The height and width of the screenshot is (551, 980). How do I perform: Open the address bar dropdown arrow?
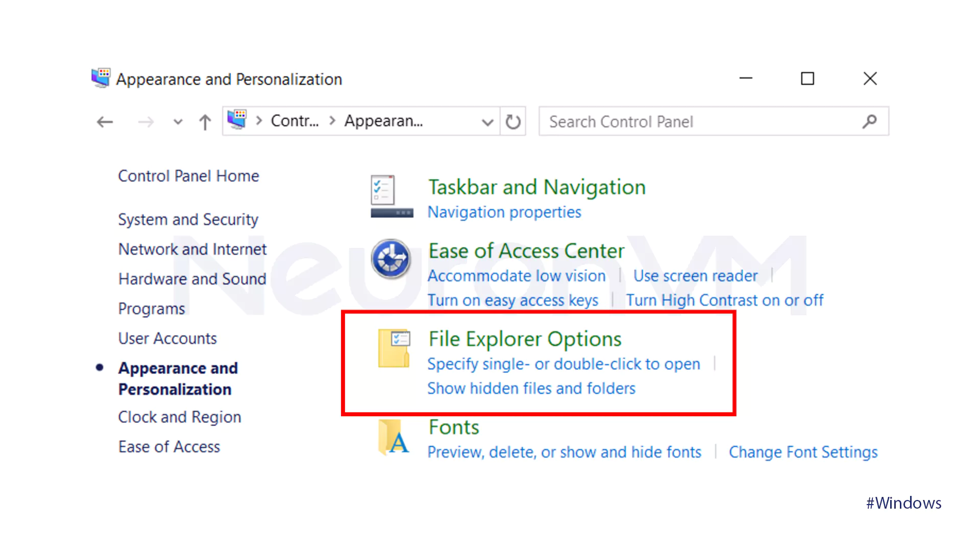coord(487,121)
